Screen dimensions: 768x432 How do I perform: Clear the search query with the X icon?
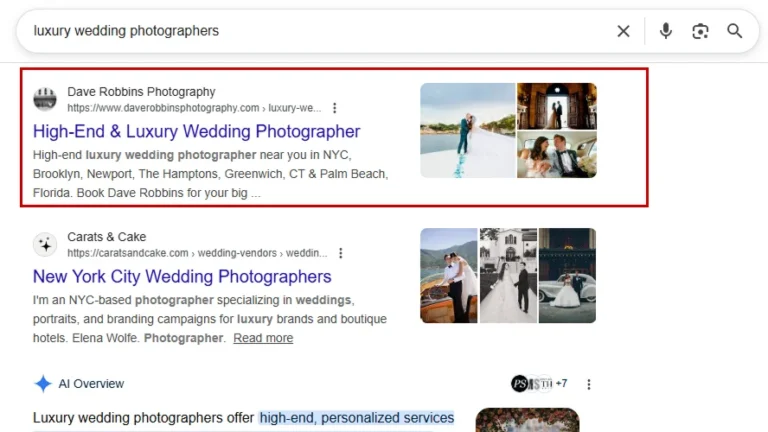623,31
